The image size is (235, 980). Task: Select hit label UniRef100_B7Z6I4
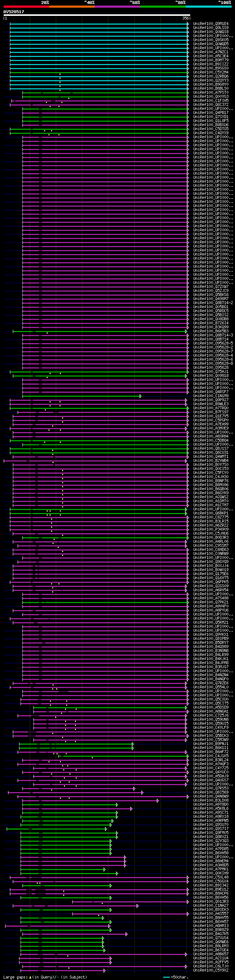pos(211,323)
